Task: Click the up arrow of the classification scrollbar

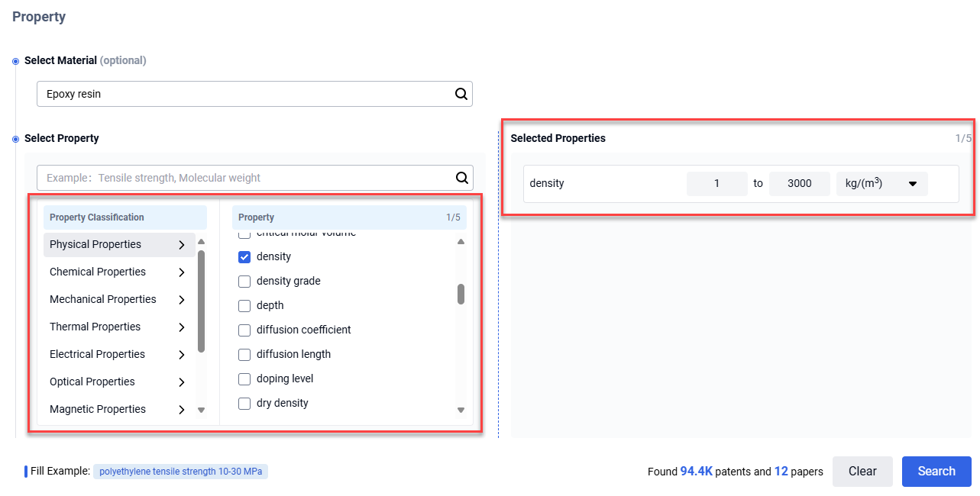Action: (x=202, y=242)
